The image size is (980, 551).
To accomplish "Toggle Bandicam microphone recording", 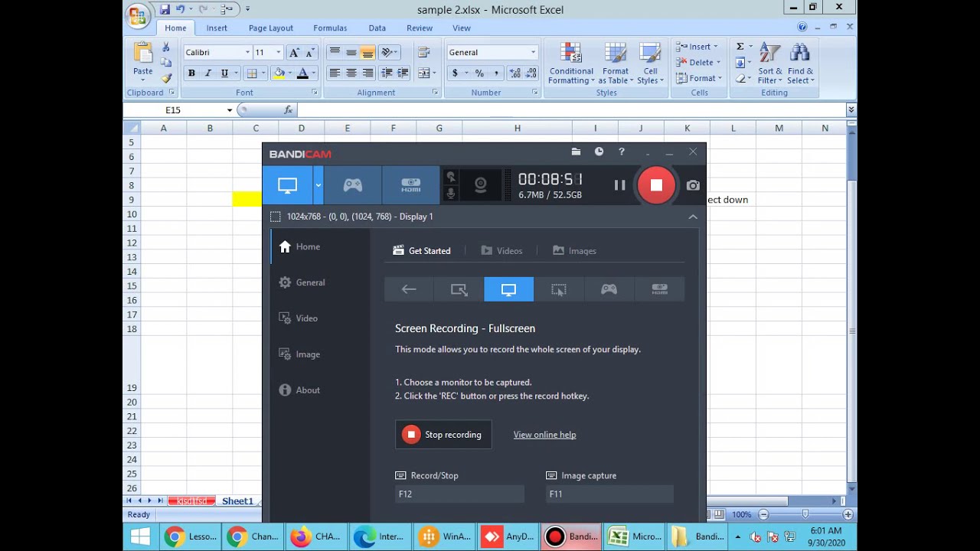I will (451, 194).
